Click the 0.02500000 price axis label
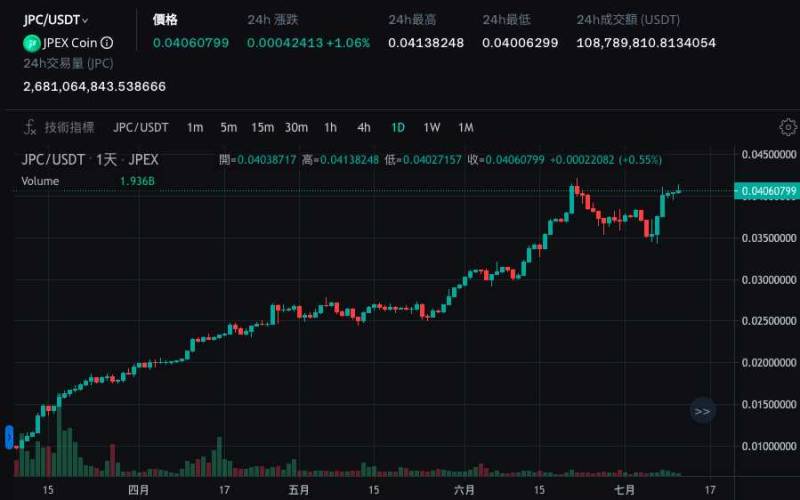Viewport: 800px width, 500px height. tap(769, 321)
